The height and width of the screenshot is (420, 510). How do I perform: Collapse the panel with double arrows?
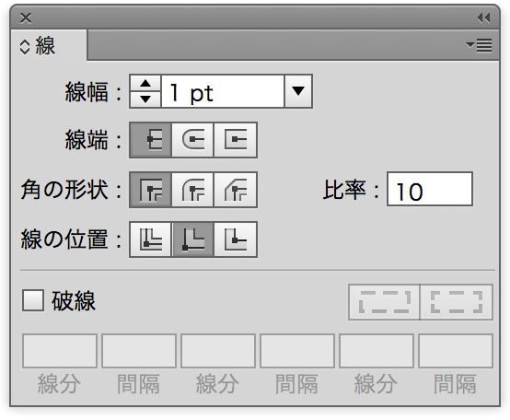point(483,17)
